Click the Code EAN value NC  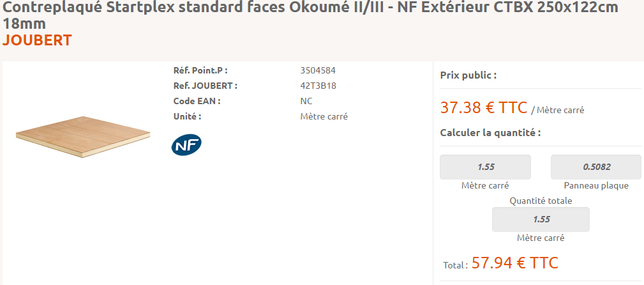click(x=306, y=101)
